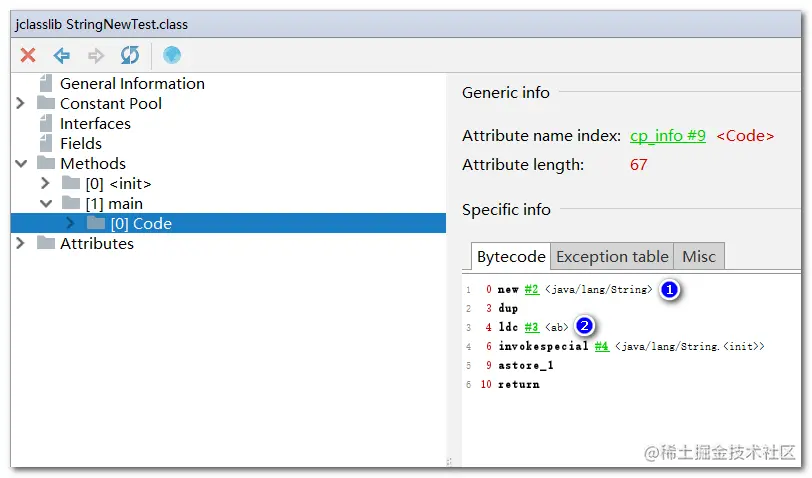The image size is (812, 478).
Task: Click the Fields file icon
Action: click(x=45, y=144)
